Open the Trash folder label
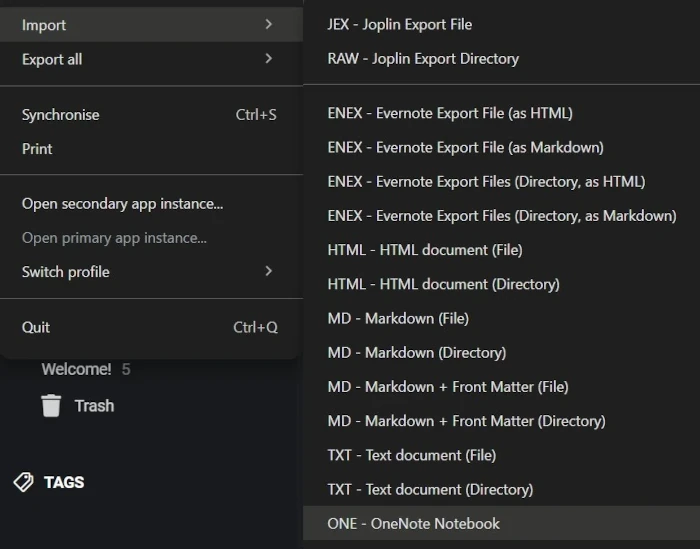This screenshot has width=700, height=549. [94, 406]
